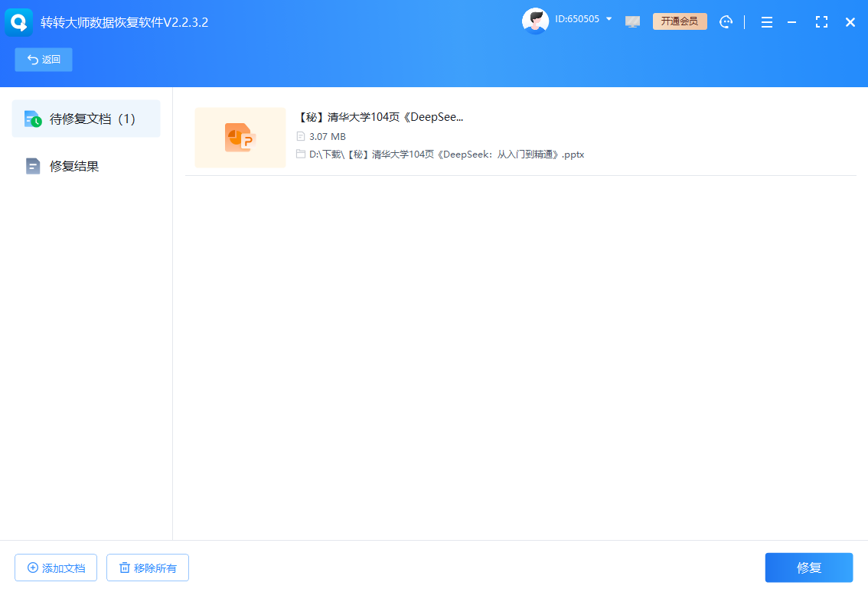
Task: Click the fullscreen icon in the title bar
Action: (821, 22)
